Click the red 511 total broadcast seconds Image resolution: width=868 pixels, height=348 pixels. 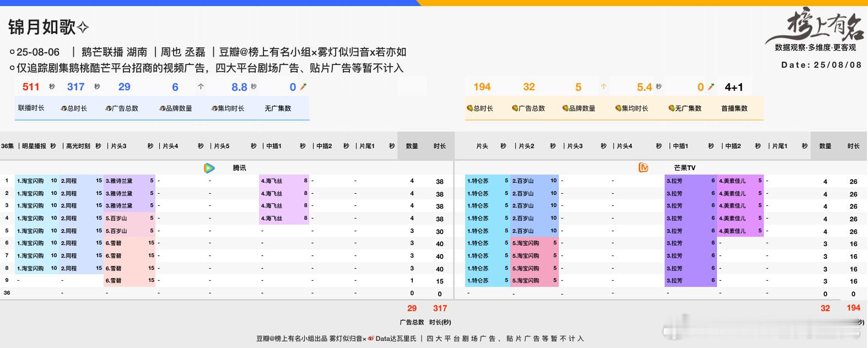[31, 86]
